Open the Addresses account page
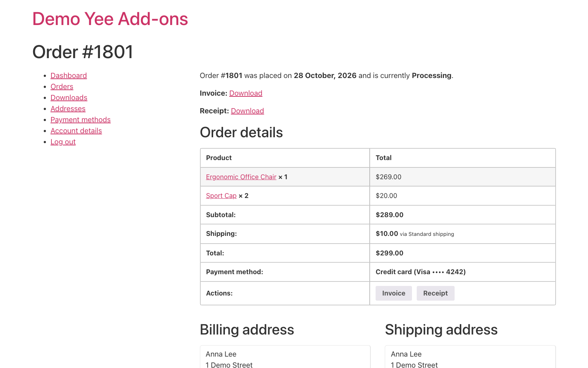Viewport: 588px width, 368px height. [68, 109]
